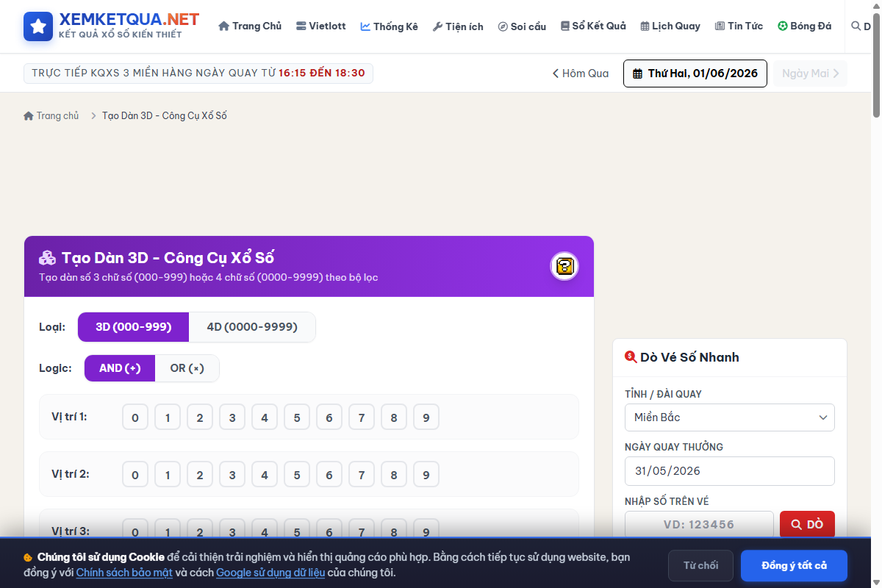Image resolution: width=882 pixels, height=588 pixels.
Task: Click Từ chối cookie button
Action: tap(700, 566)
